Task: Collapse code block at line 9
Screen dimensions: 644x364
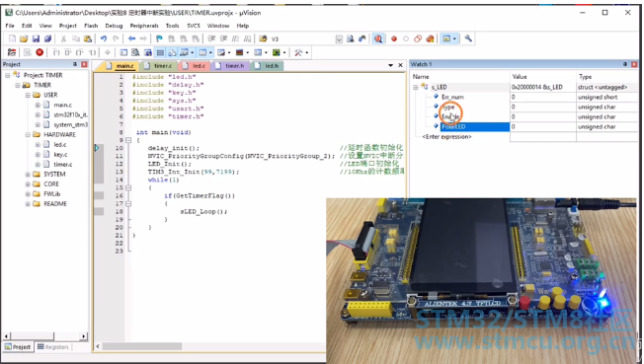Action: (128, 140)
